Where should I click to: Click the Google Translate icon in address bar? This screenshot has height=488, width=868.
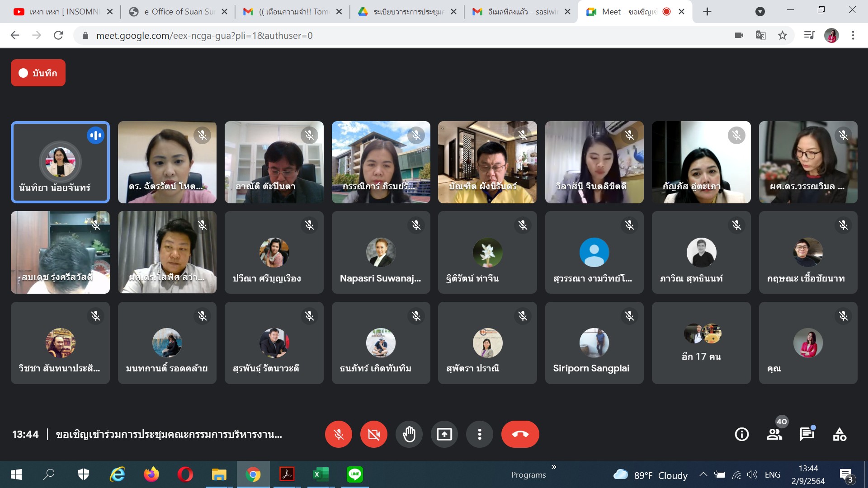761,35
